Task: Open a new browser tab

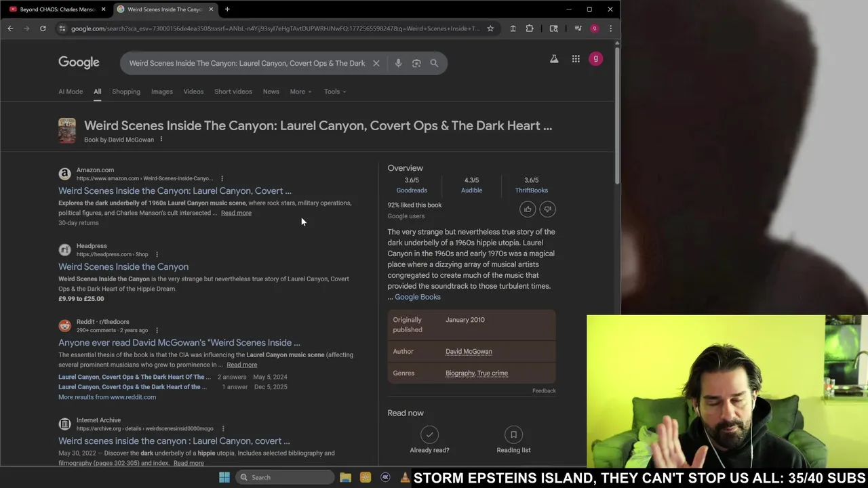Action: tap(227, 9)
